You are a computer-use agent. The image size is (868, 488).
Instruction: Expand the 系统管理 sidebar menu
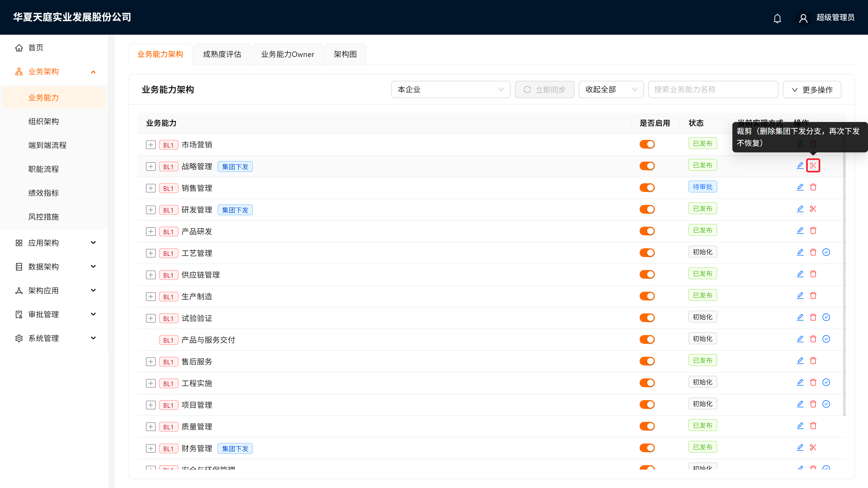54,338
